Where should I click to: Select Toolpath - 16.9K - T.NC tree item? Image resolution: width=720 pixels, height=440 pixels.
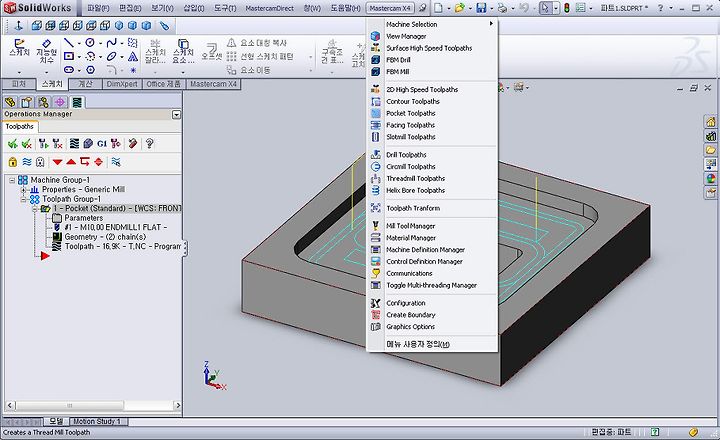click(123, 247)
